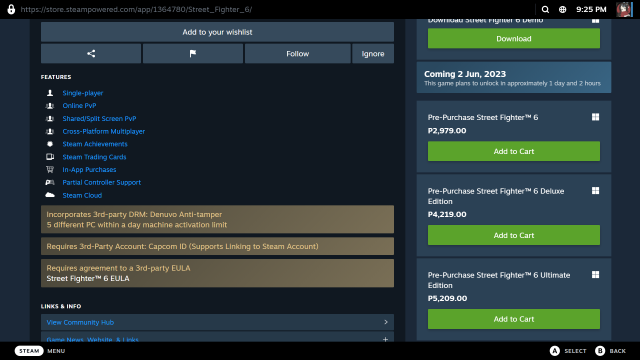Viewport: 640px width, 360px height.
Task: Click the Steam Cloud icon
Action: [x=50, y=195]
